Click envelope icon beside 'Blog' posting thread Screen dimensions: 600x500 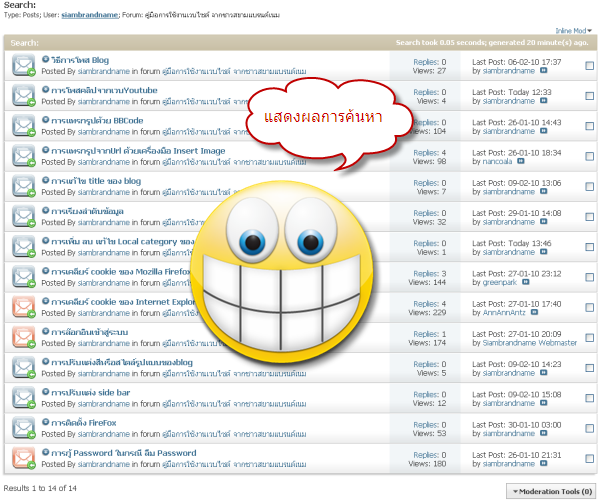[x=24, y=66]
